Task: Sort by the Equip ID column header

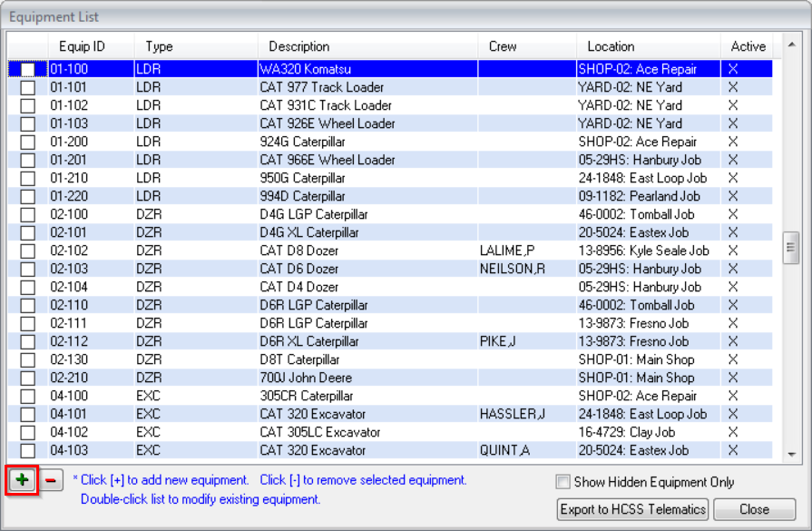Action: click(82, 46)
